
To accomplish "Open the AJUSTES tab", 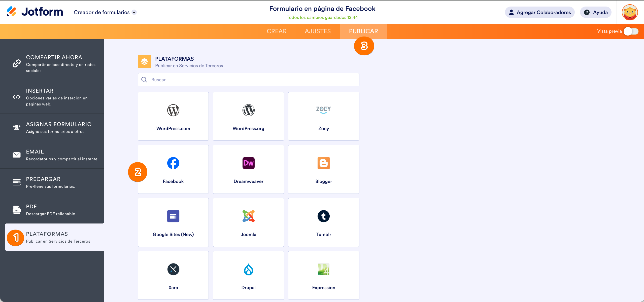I will (318, 31).
